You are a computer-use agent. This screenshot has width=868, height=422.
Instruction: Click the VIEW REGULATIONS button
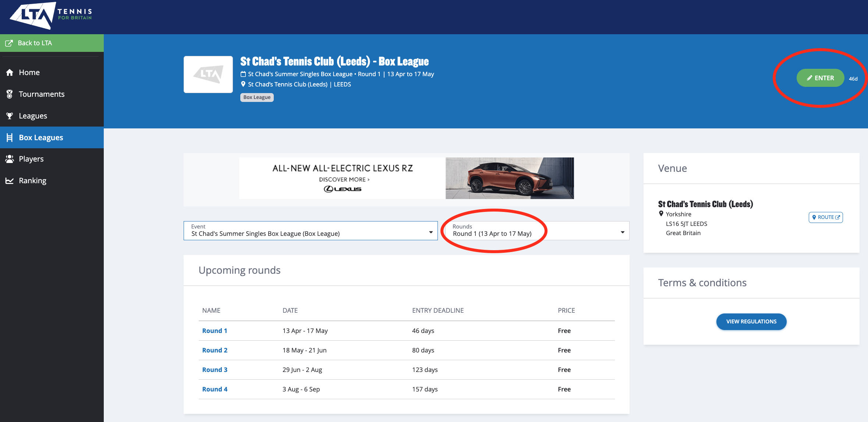(x=751, y=322)
